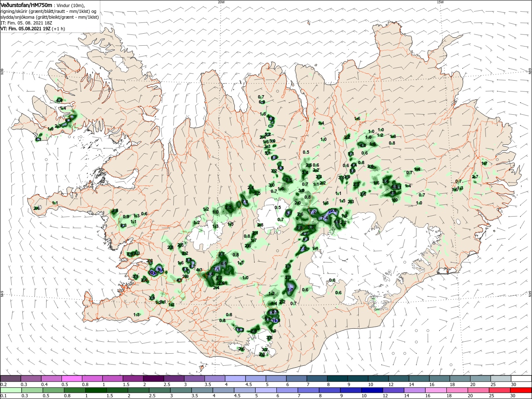The image size is (532, 399).
Task: Click the '11.6' precipitation value on map
Action: (276, 320)
